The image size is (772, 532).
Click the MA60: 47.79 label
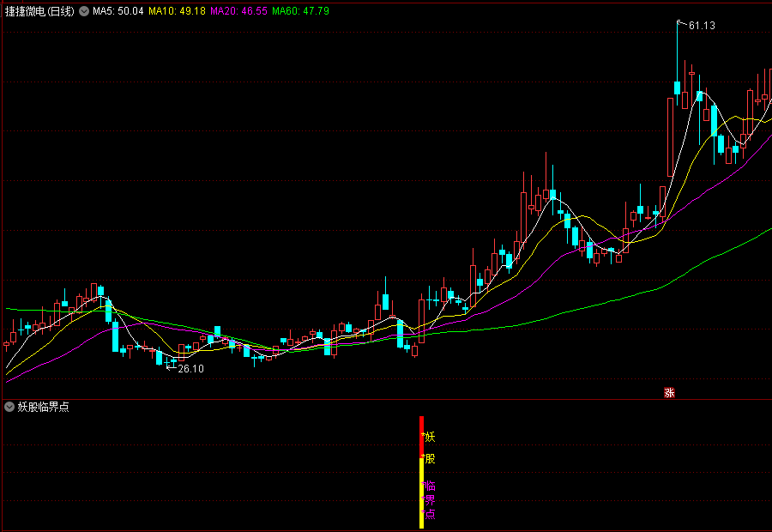click(300, 11)
